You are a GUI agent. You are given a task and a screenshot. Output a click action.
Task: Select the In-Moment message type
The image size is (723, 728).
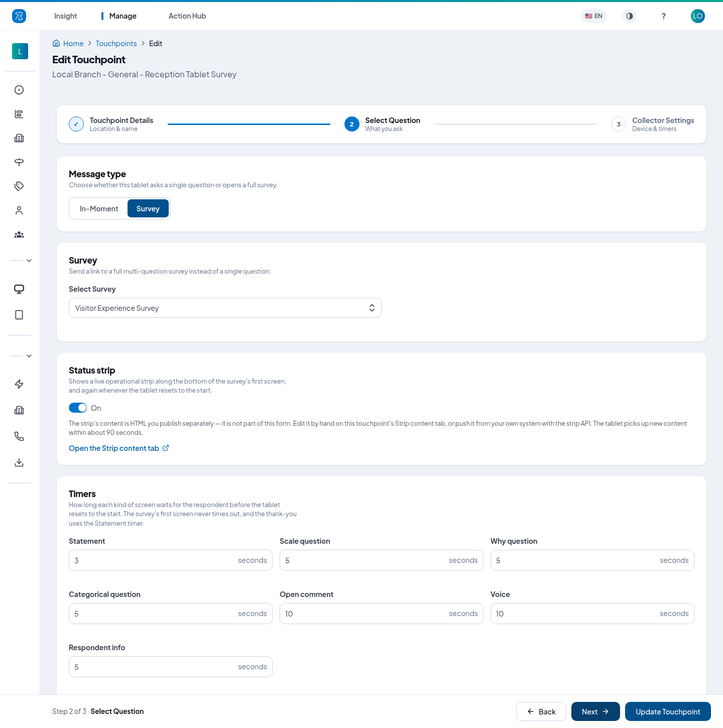click(x=99, y=208)
